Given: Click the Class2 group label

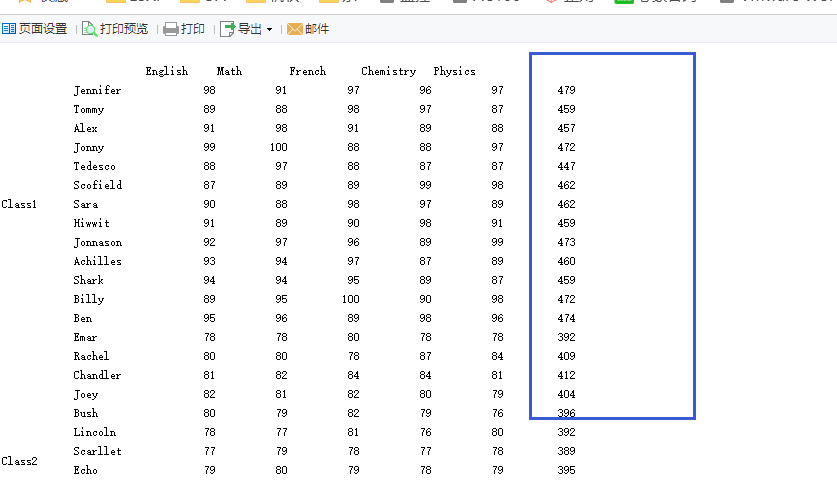Looking at the screenshot, I should pos(19,461).
